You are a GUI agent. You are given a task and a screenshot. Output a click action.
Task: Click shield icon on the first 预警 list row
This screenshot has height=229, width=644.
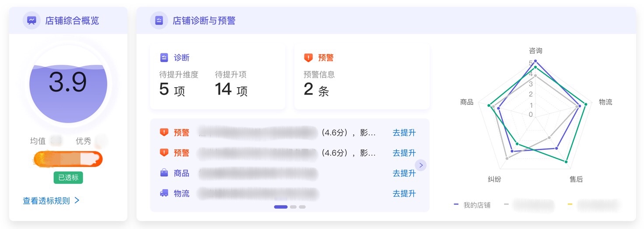(x=164, y=132)
